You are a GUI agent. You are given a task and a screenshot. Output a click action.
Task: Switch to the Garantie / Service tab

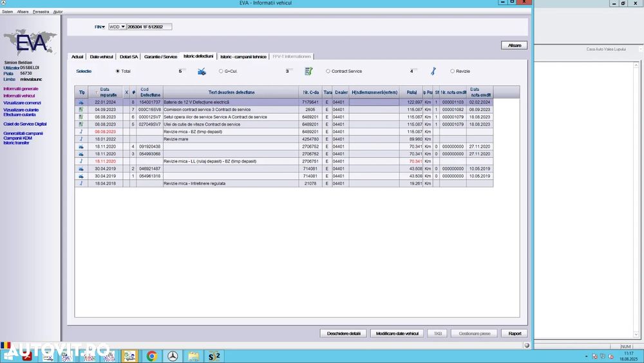160,57
